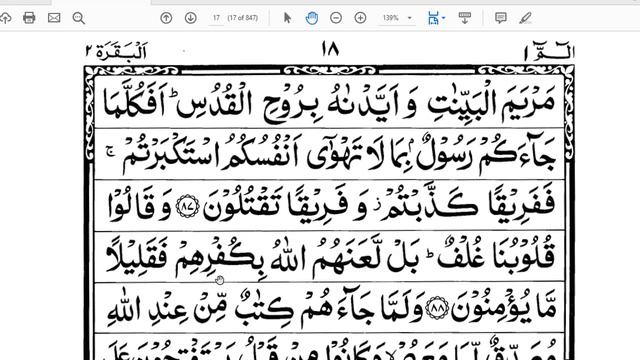This screenshot has width=640, height=360.
Task: Click the verse 88 marker
Action: [x=438, y=308]
